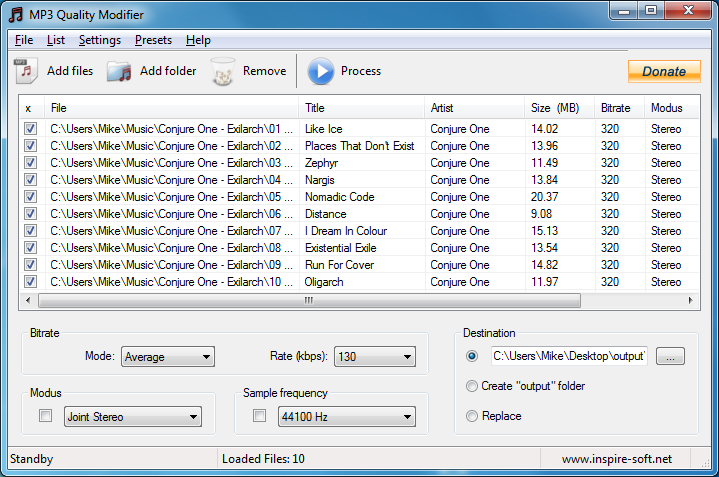Click the size value 20.37
This screenshot has width=719, height=477.
tap(544, 197)
